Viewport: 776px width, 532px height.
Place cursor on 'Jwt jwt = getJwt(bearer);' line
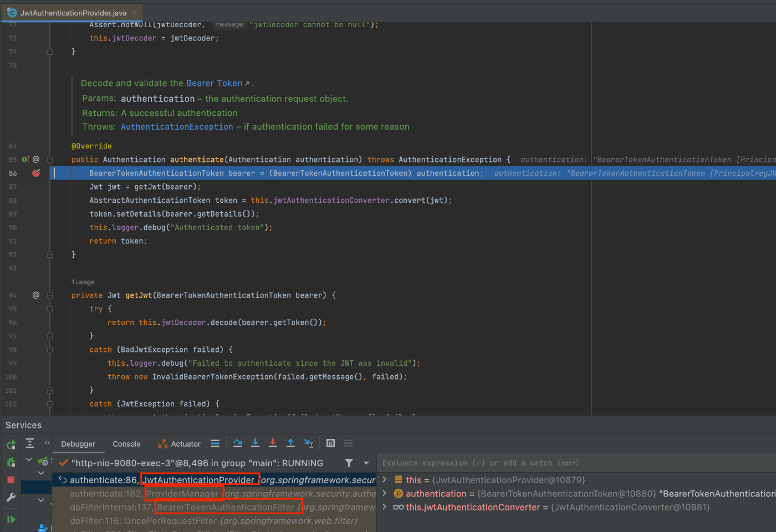145,187
